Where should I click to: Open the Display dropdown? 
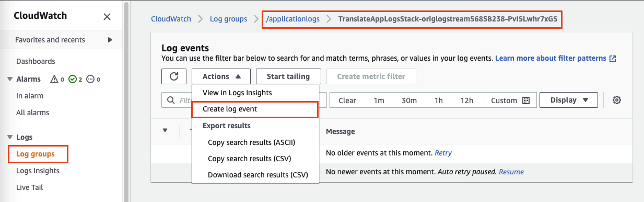click(x=568, y=100)
